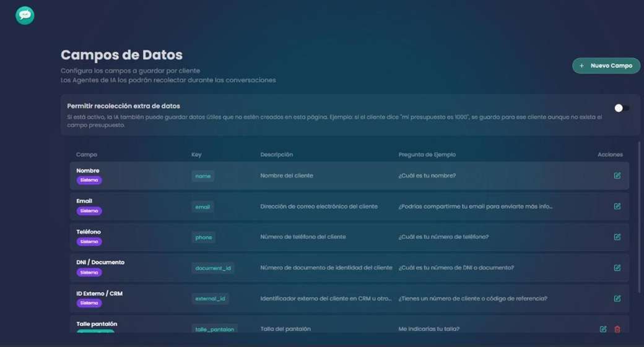Edit the Teléfono field row
Viewport: 644px width, 347px height.
[x=617, y=237]
